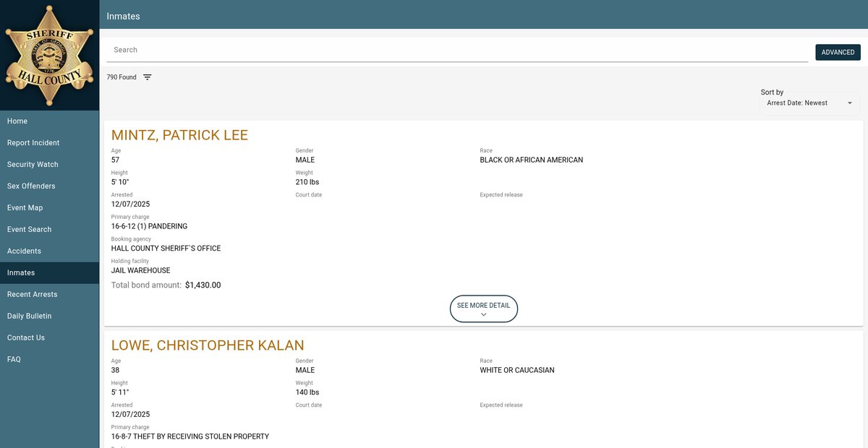Go to Home in the sidebar

coord(49,121)
